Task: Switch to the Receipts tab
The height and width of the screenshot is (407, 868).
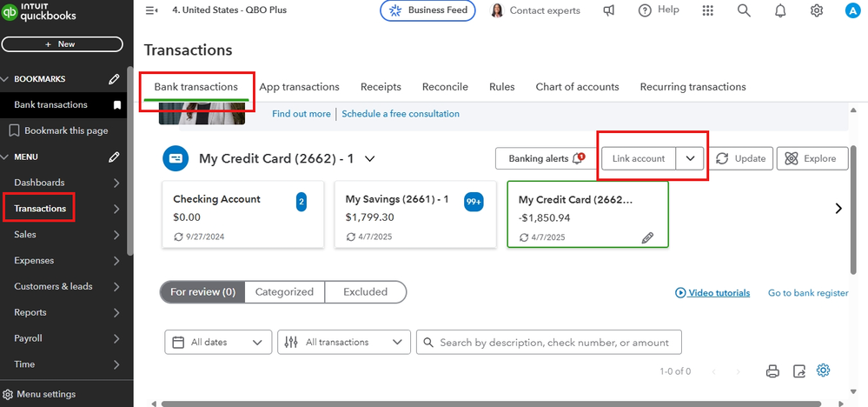Action: 381,87
